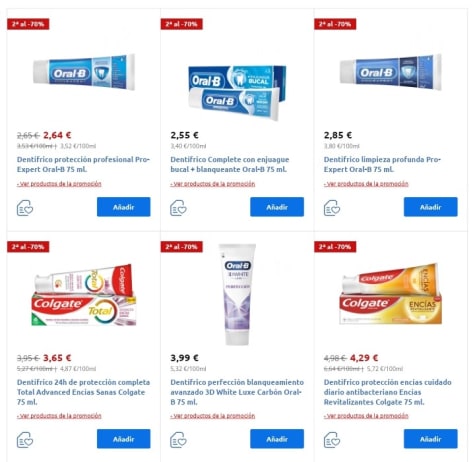Viewport: 475px width, 462px height.
Task: Add Colgate Total Advanced to favorites list
Action: [25, 440]
